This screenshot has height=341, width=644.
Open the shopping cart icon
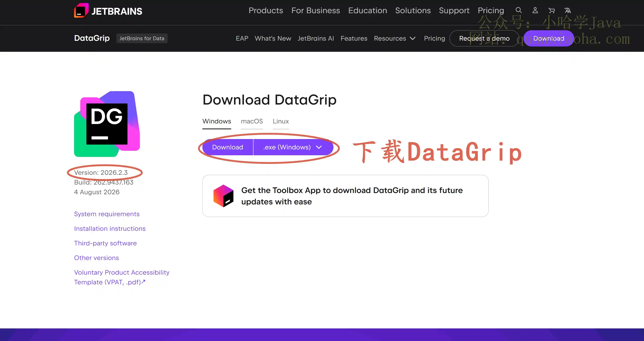click(x=551, y=10)
